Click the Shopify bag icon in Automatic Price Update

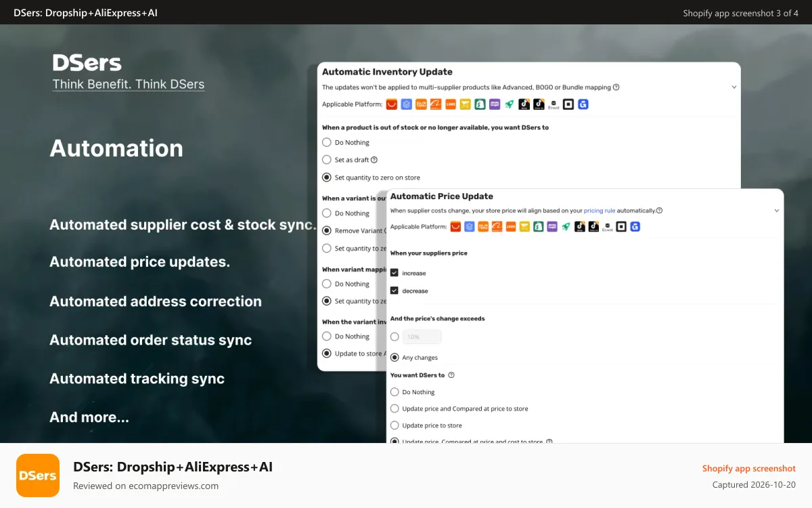click(x=539, y=226)
